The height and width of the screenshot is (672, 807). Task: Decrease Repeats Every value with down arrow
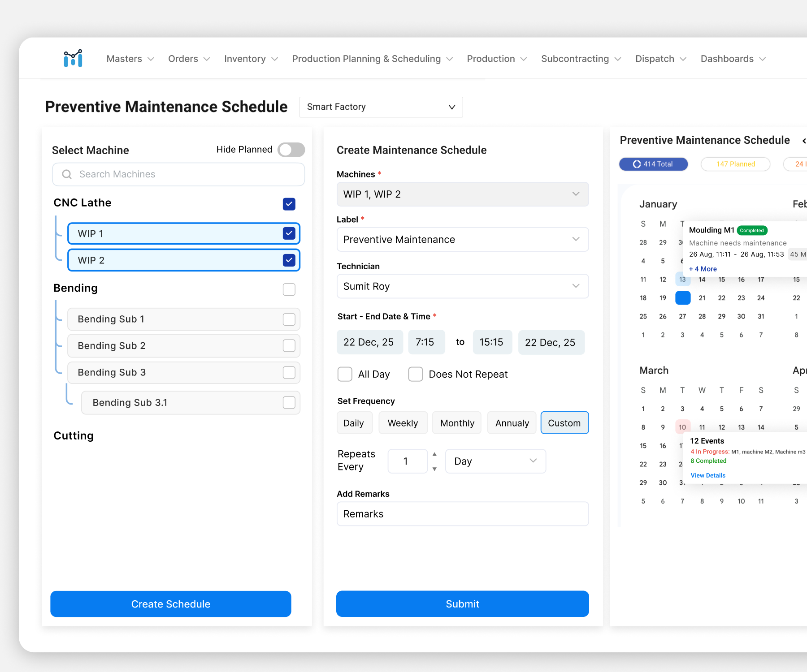[x=434, y=469]
